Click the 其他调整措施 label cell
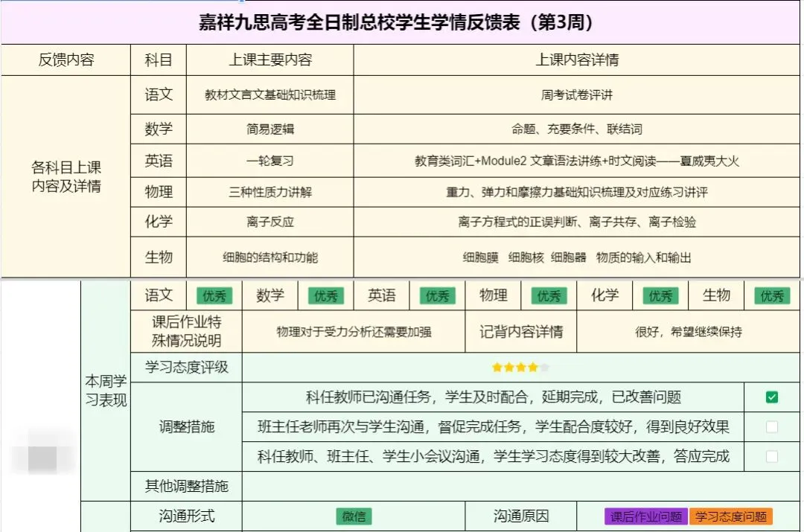The image size is (804, 532). tap(187, 487)
